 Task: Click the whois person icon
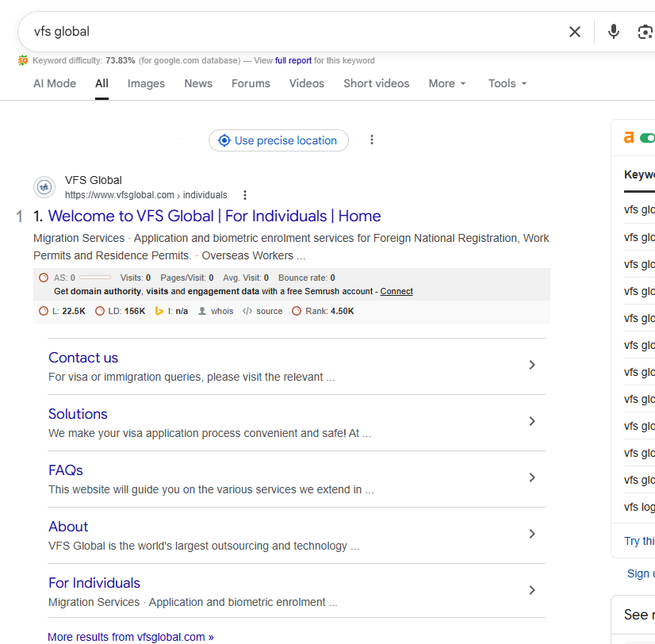(202, 311)
